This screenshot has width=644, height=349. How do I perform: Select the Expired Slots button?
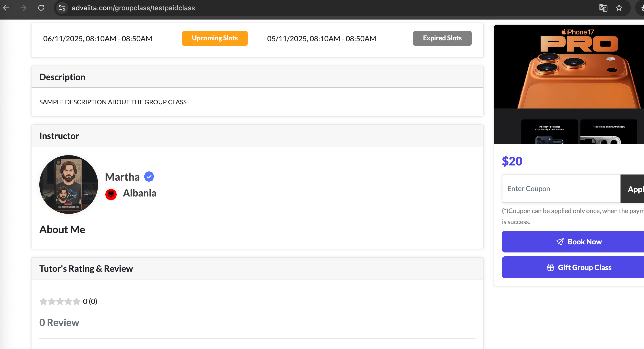(442, 38)
